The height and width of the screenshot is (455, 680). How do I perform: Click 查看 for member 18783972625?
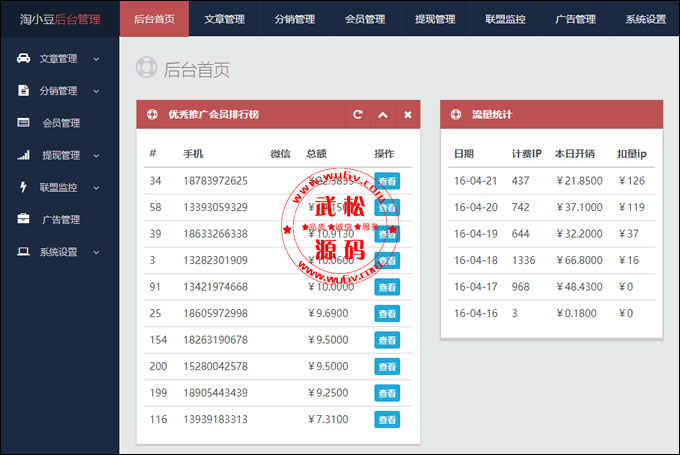387,181
